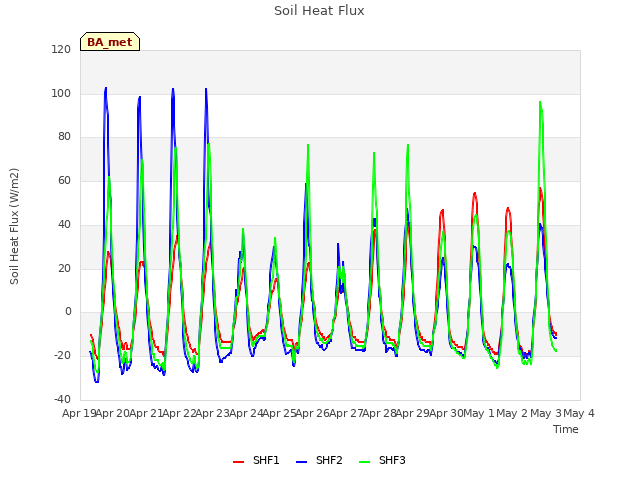
Task: Click the May 4 x-axis tick label
Action: 579,413
